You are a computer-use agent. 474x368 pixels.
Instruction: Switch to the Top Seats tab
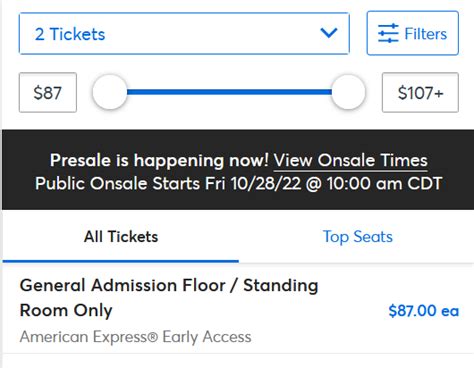(357, 237)
